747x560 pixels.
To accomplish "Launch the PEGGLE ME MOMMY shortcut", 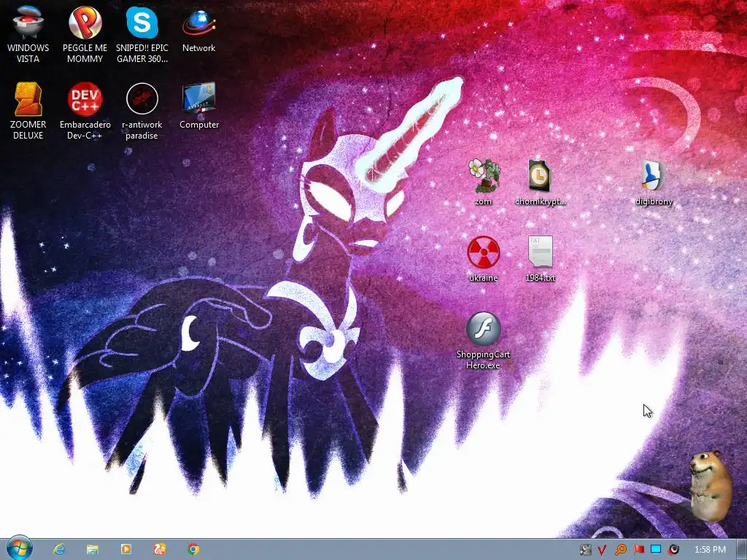I will (85, 34).
